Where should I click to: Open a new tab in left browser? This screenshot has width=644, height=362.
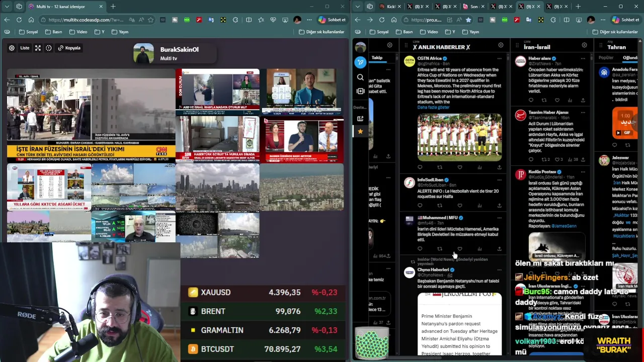click(113, 7)
